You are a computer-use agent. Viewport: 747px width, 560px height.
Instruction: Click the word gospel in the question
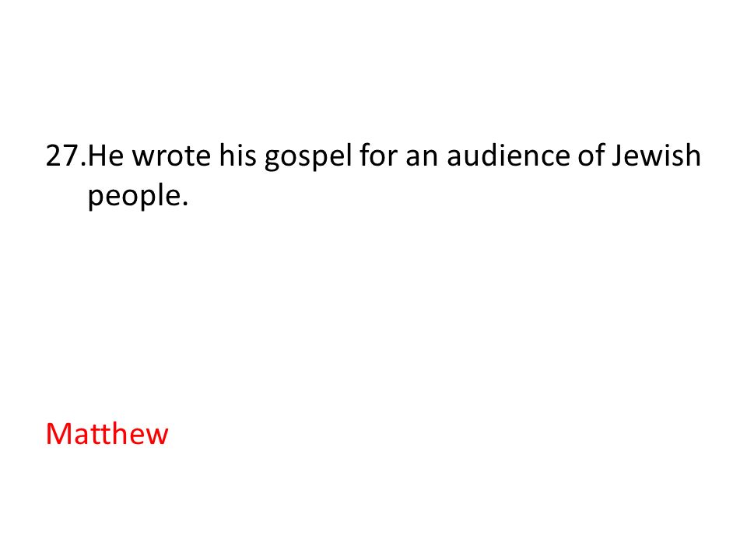point(308,157)
